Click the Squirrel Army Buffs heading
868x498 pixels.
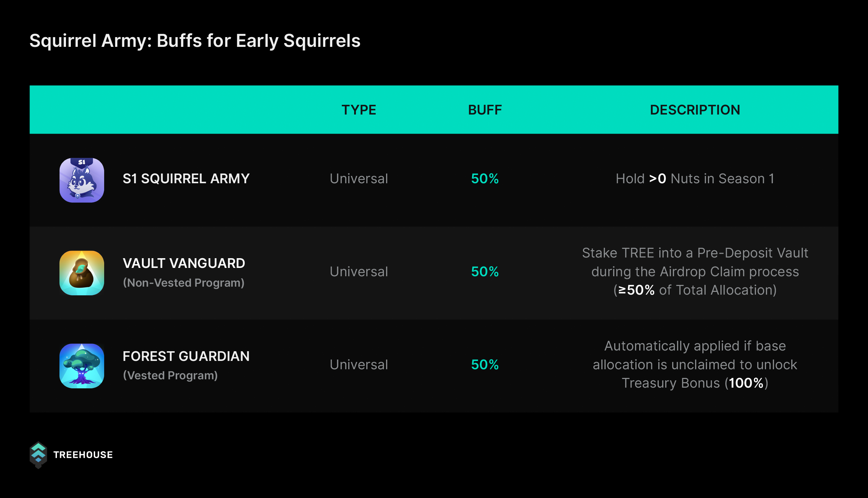[195, 41]
